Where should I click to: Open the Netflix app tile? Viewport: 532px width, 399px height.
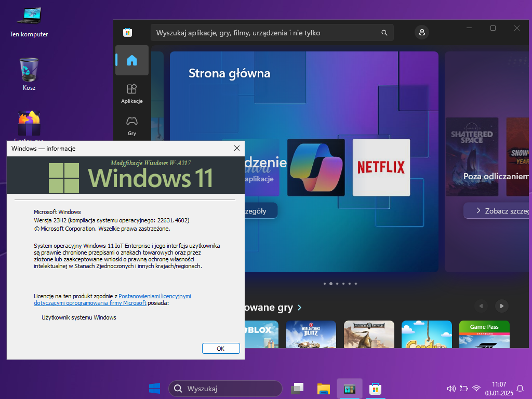(x=381, y=167)
